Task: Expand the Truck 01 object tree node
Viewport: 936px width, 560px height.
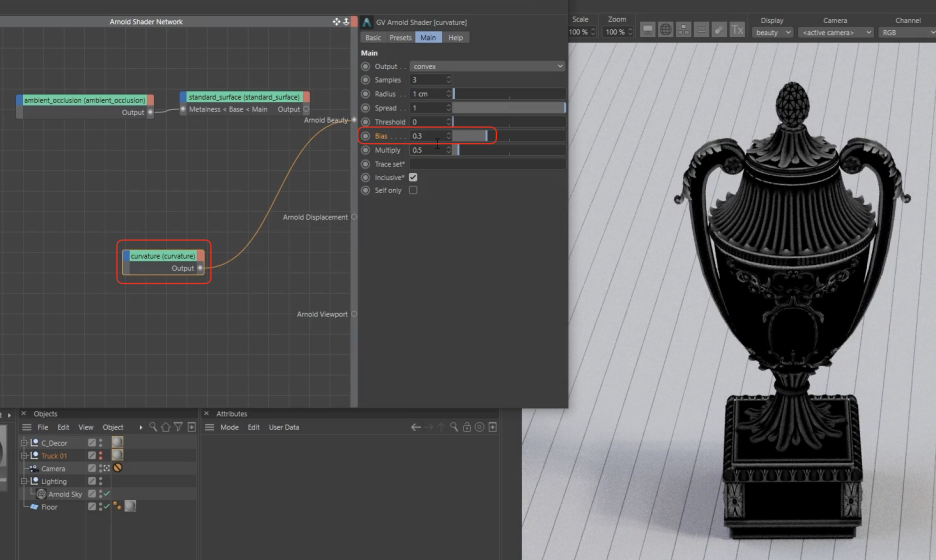Action: [x=24, y=456]
